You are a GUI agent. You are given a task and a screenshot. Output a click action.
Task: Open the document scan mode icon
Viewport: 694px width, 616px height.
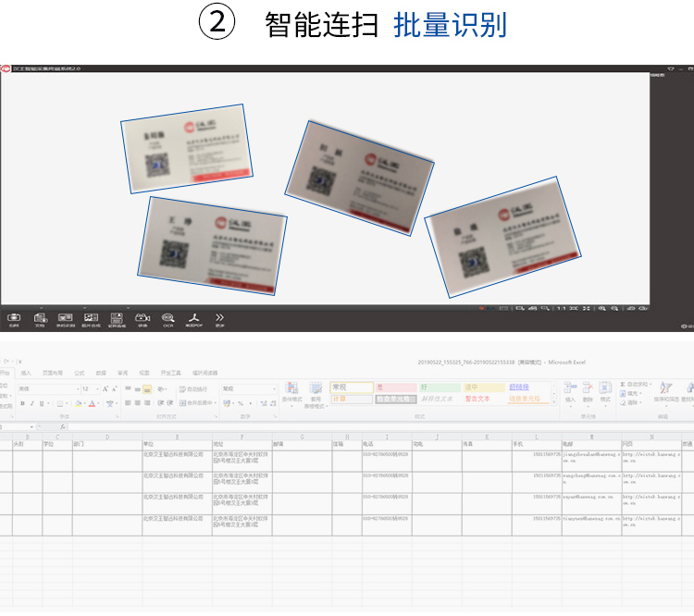coord(41,318)
